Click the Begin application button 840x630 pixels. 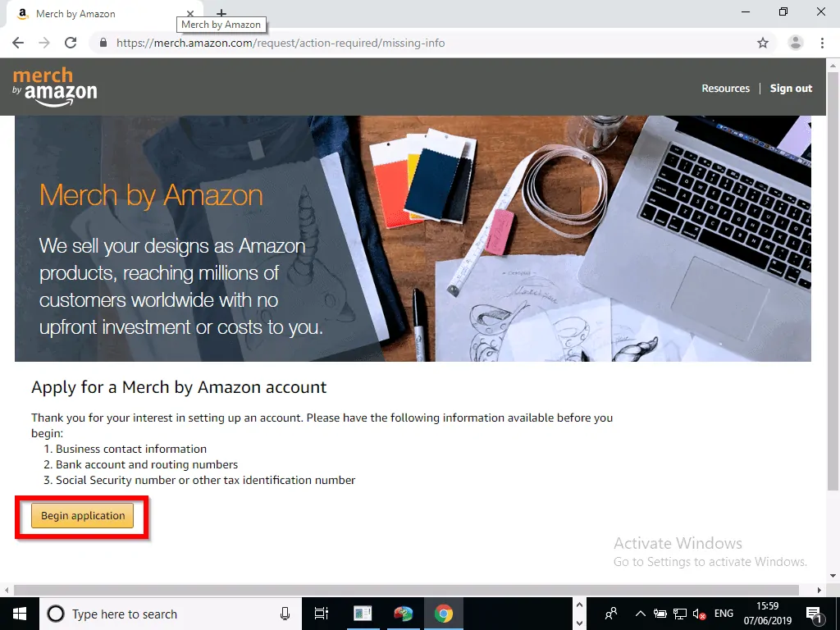click(82, 516)
